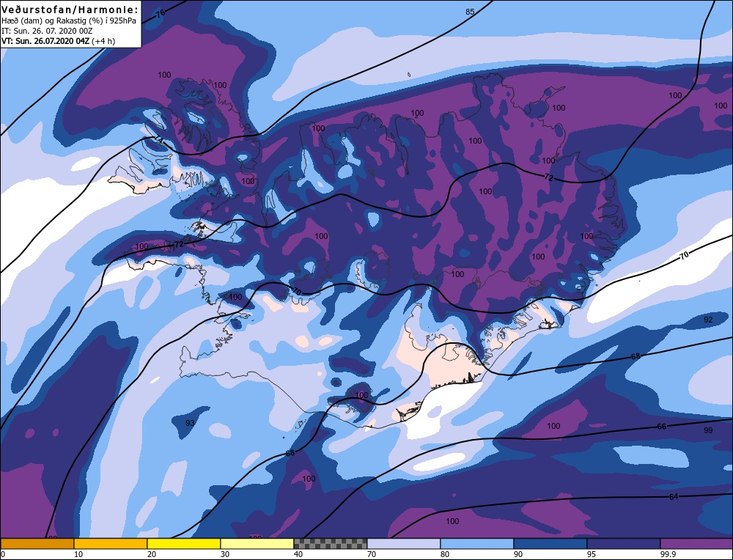Click the "99" humidity value
This screenshot has width=733, height=560.
coord(708,430)
